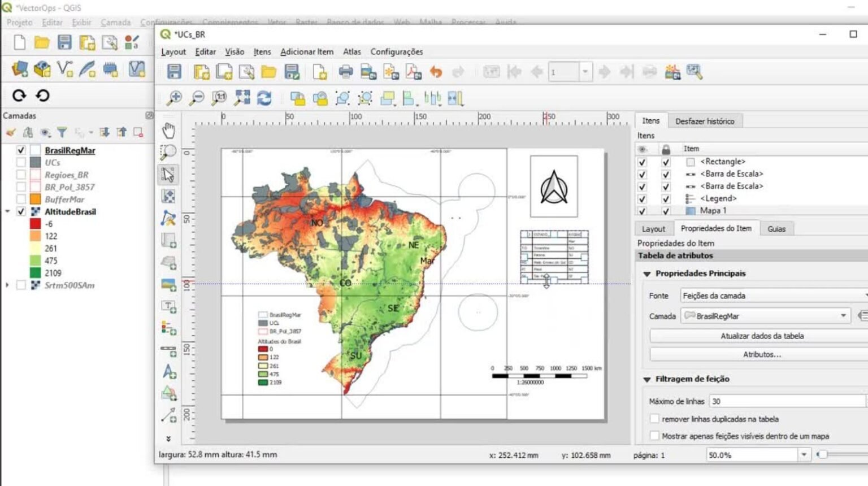868x486 pixels.
Task: Open the Style Manager icon in QGIS toolbar
Action: point(132,42)
